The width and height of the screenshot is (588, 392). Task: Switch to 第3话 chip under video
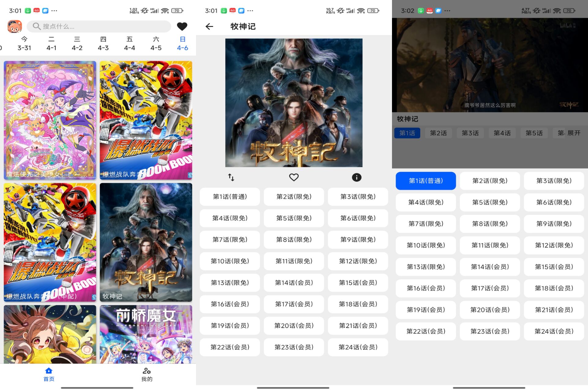pos(470,133)
